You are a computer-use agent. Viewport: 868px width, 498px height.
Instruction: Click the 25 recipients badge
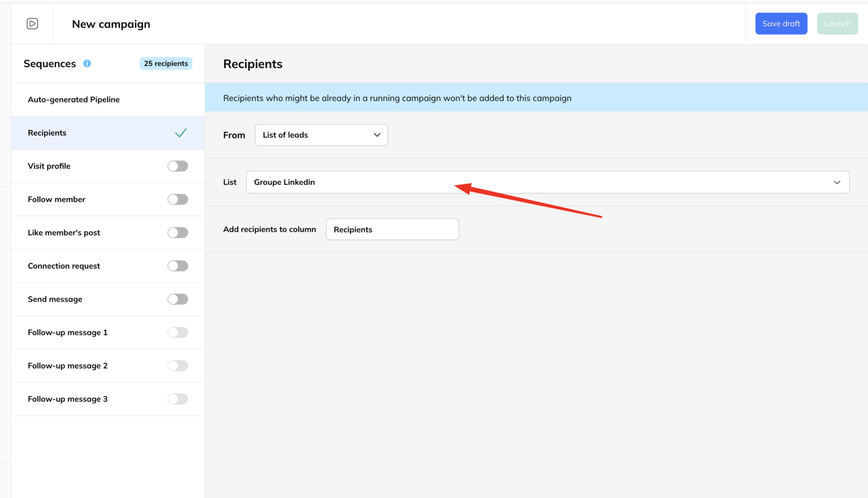(x=166, y=63)
